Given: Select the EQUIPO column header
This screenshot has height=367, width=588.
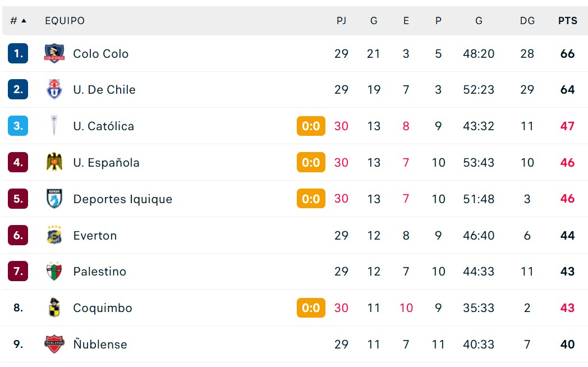Looking at the screenshot, I should (65, 21).
